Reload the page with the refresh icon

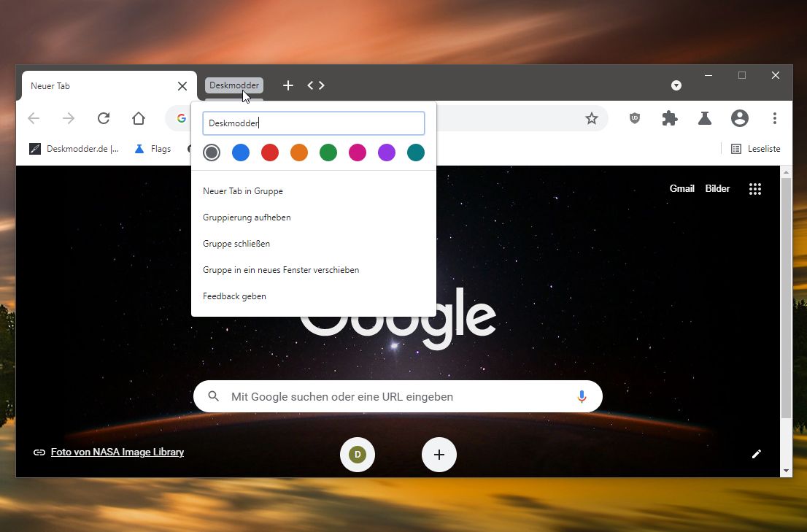[x=104, y=118]
